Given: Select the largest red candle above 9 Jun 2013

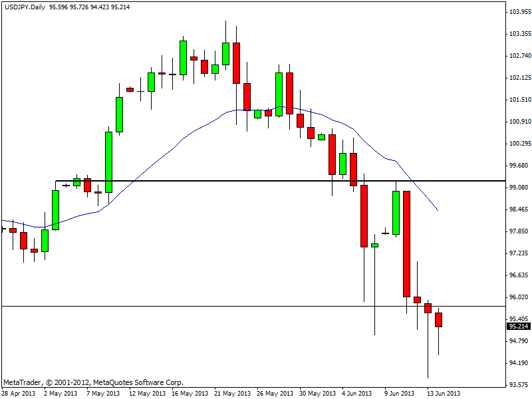Looking at the screenshot, I should 406,243.
